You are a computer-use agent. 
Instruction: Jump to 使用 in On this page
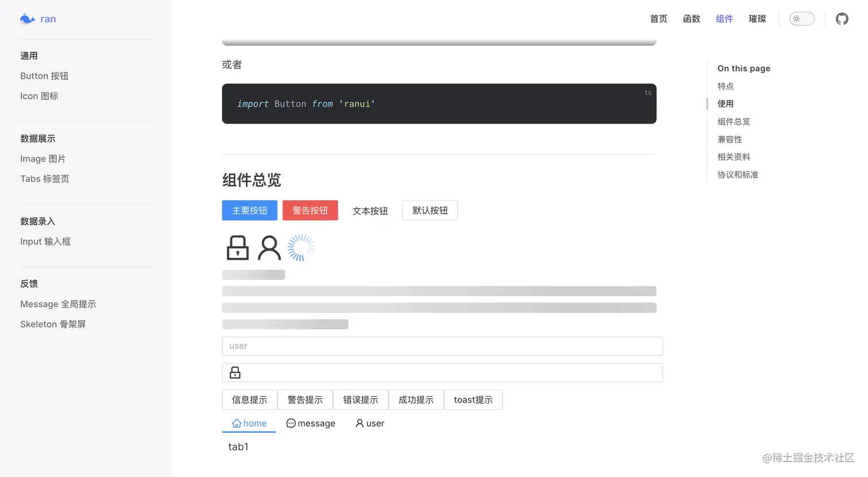click(726, 104)
